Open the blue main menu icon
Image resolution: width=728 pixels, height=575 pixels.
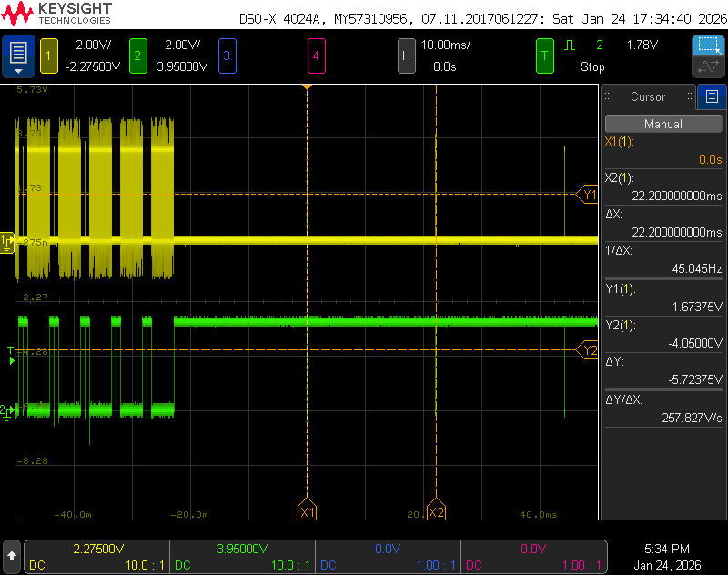click(18, 56)
